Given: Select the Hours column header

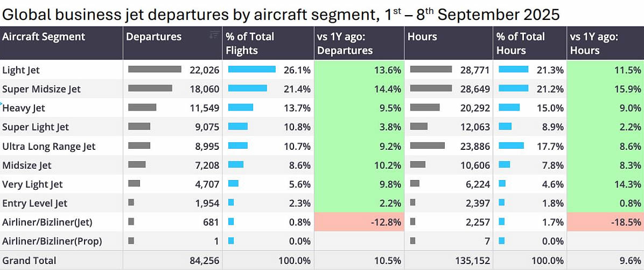Looking at the screenshot, I should click(423, 37).
